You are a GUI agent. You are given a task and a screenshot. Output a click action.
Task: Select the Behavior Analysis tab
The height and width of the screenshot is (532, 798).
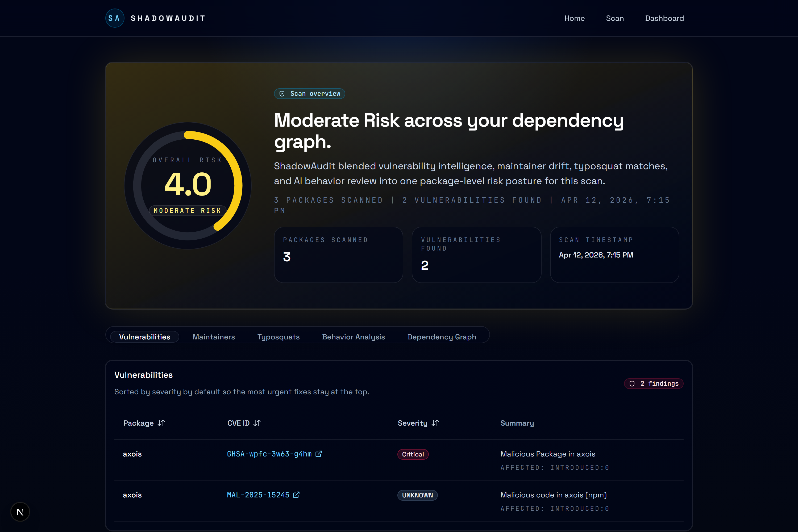pyautogui.click(x=353, y=337)
